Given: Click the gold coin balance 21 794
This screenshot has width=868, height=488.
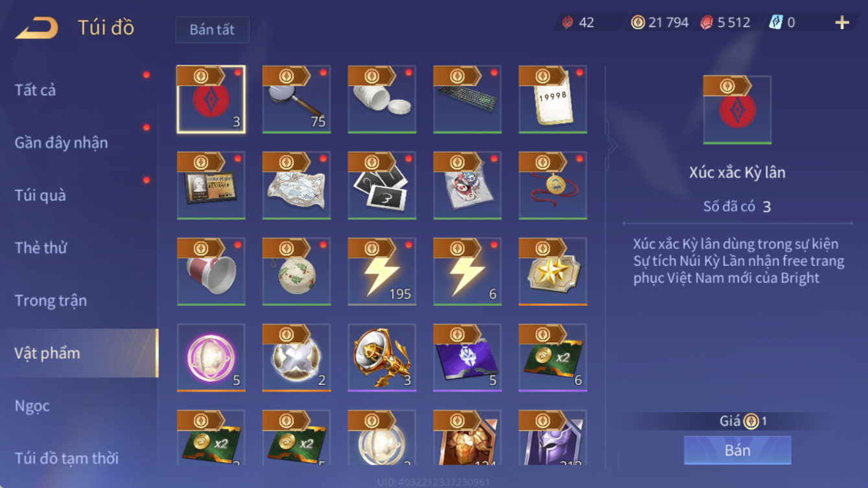Looking at the screenshot, I should click(660, 23).
